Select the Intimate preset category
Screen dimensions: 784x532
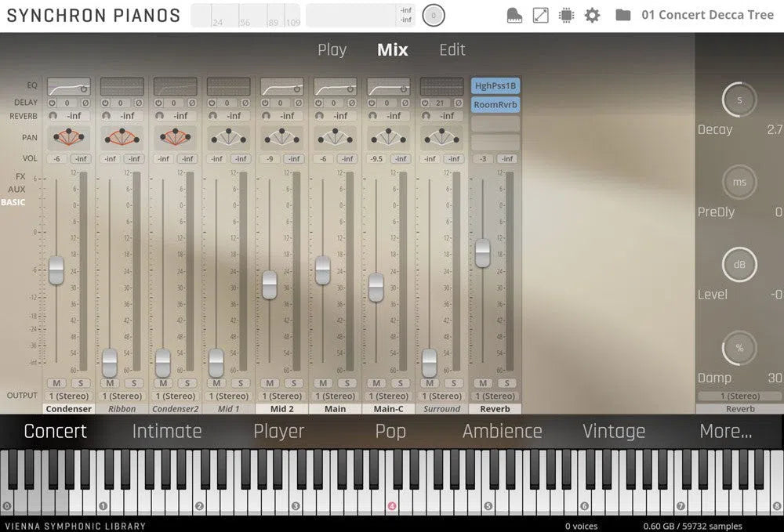coord(166,431)
